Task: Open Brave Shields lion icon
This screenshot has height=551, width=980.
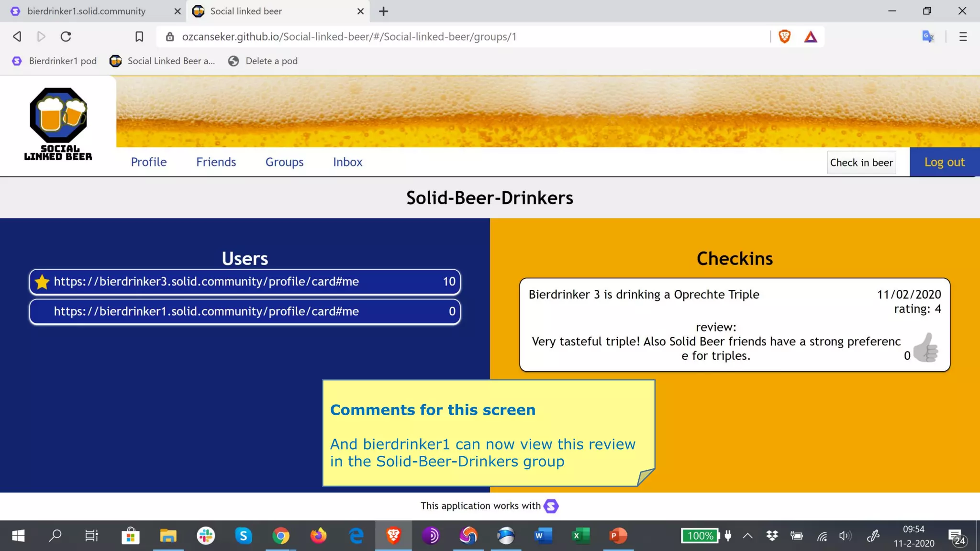Action: [x=785, y=36]
